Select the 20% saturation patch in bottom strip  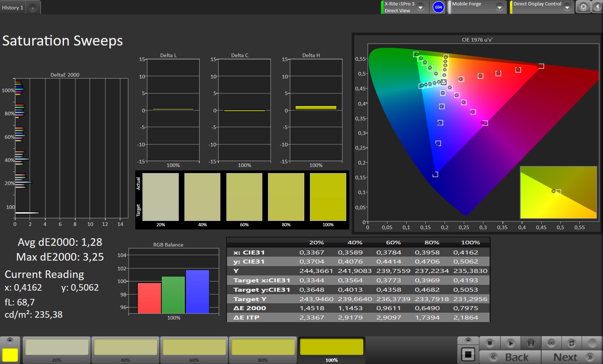coord(57,347)
